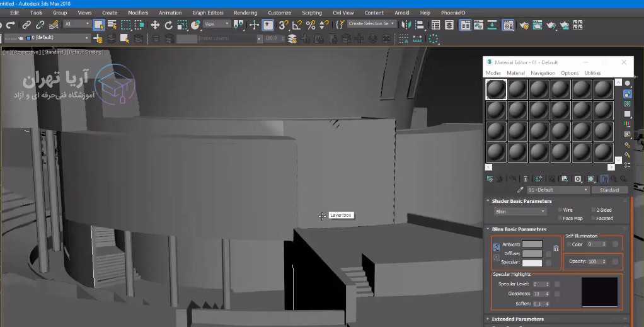Open Rendered Frame Window icon
Screen dimensions: 644x327
tap(538, 25)
